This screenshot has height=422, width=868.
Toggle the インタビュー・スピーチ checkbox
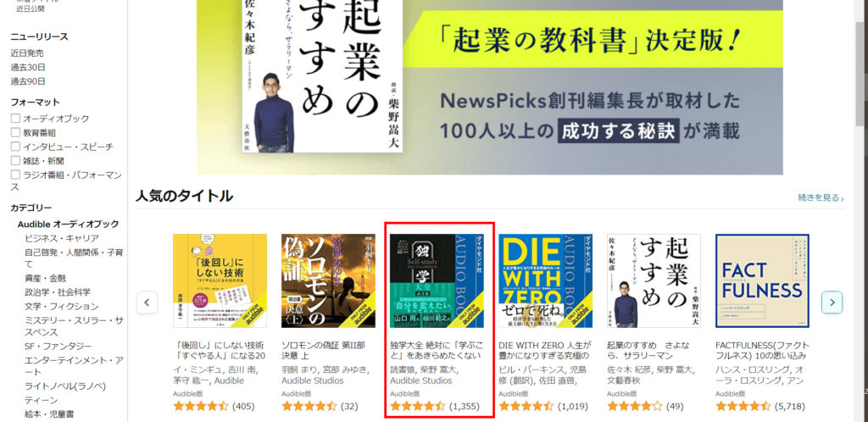15,147
